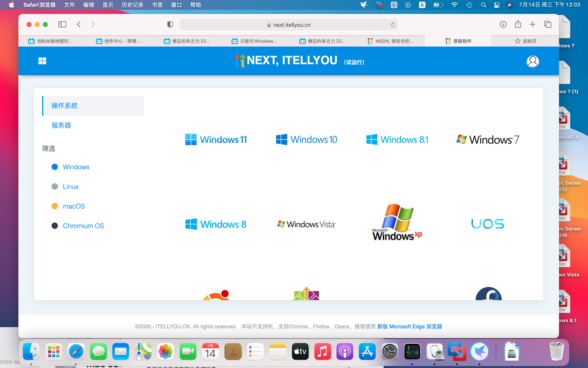Image resolution: width=588 pixels, height=368 pixels.
Task: Open Apple TV in Dock
Action: pyautogui.click(x=300, y=351)
